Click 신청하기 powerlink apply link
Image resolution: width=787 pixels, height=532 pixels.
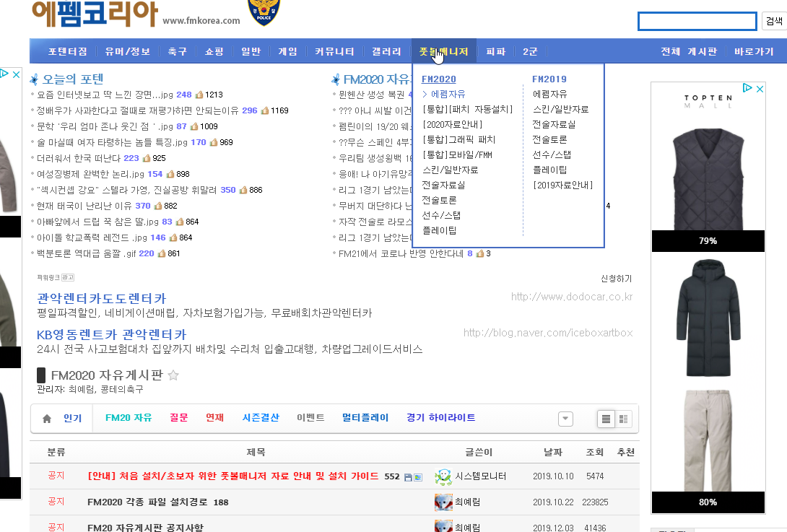(x=617, y=279)
